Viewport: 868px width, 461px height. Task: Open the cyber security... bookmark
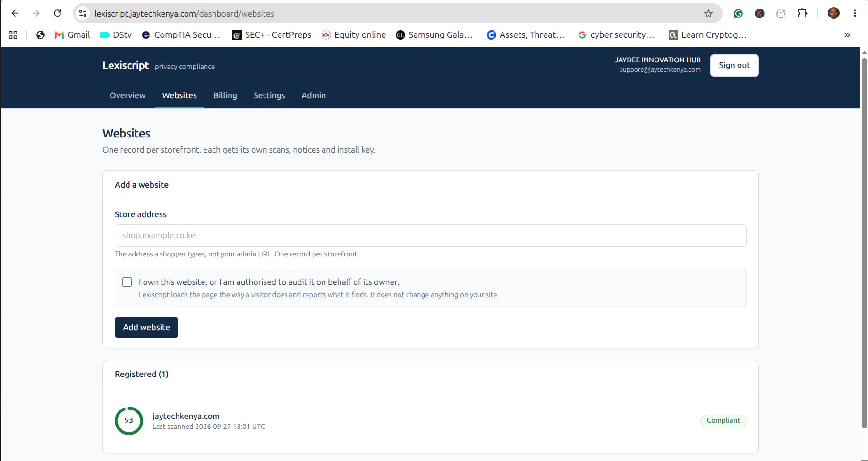click(617, 35)
